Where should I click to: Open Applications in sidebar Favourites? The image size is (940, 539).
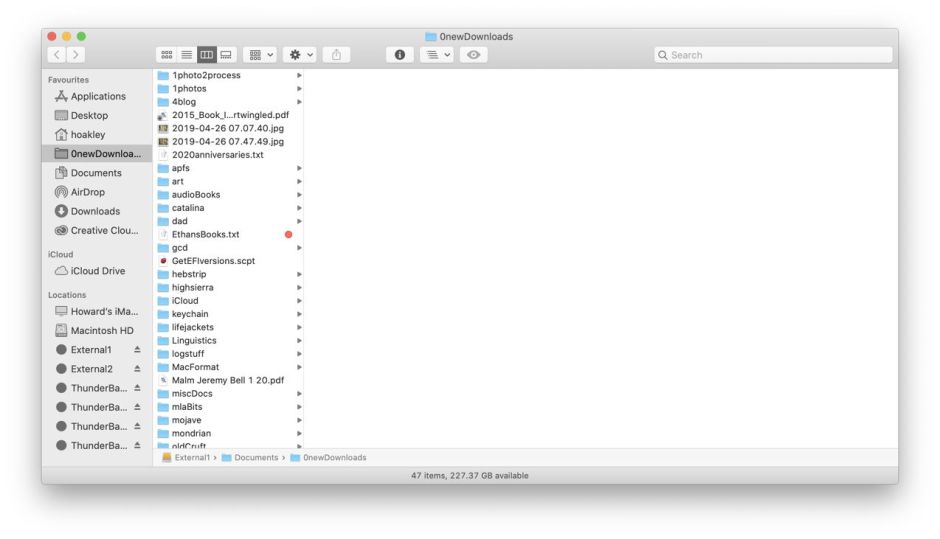tap(97, 96)
